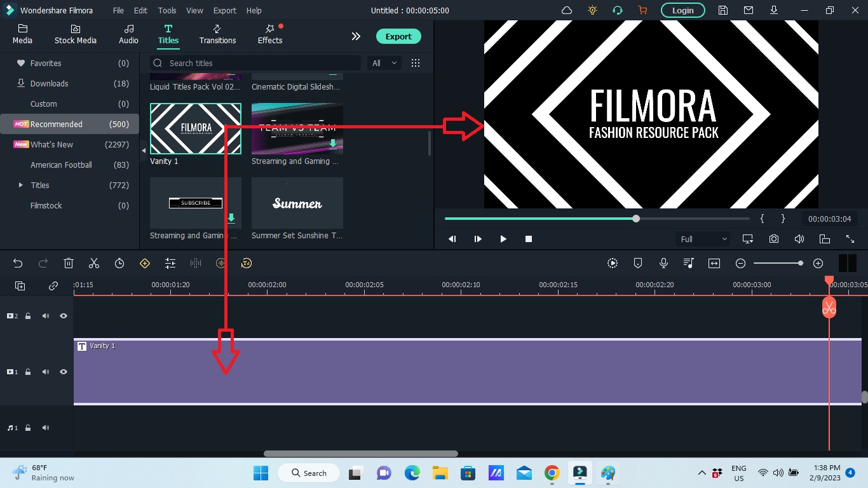The width and height of the screenshot is (868, 488).
Task: Open the cloud storage icon
Action: pos(567,10)
